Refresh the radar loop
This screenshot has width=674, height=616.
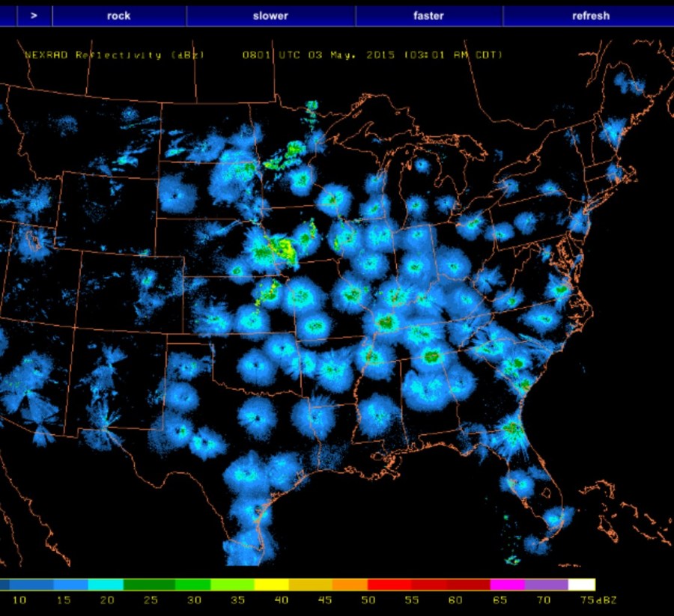(590, 16)
